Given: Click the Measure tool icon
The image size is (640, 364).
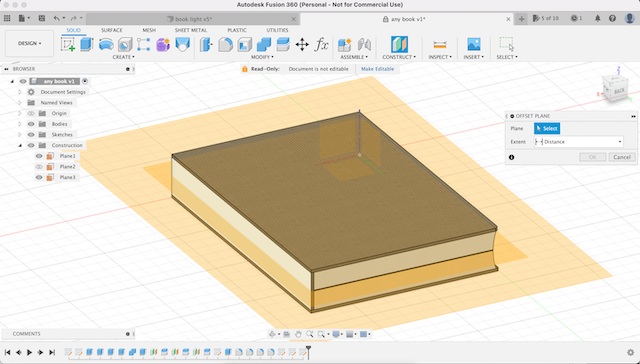Looking at the screenshot, I should 440,44.
